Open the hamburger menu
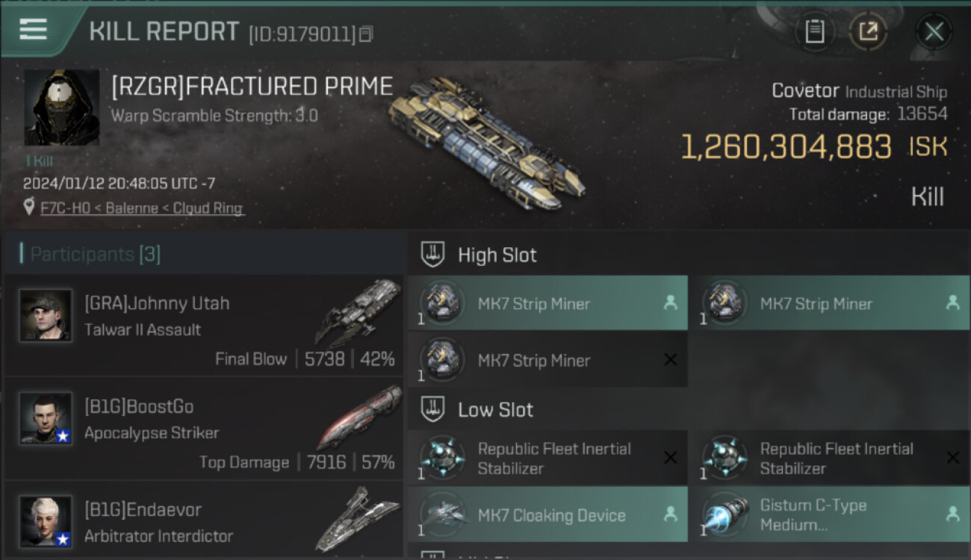 33,30
